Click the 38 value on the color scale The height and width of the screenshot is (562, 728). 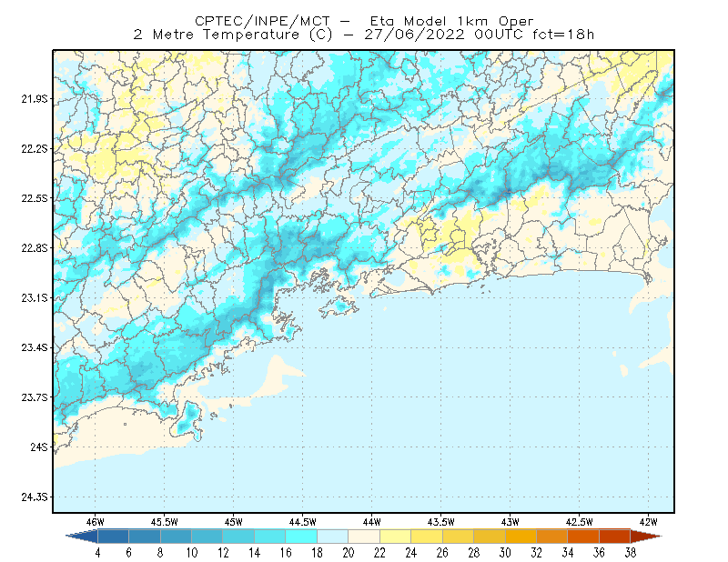click(630, 553)
